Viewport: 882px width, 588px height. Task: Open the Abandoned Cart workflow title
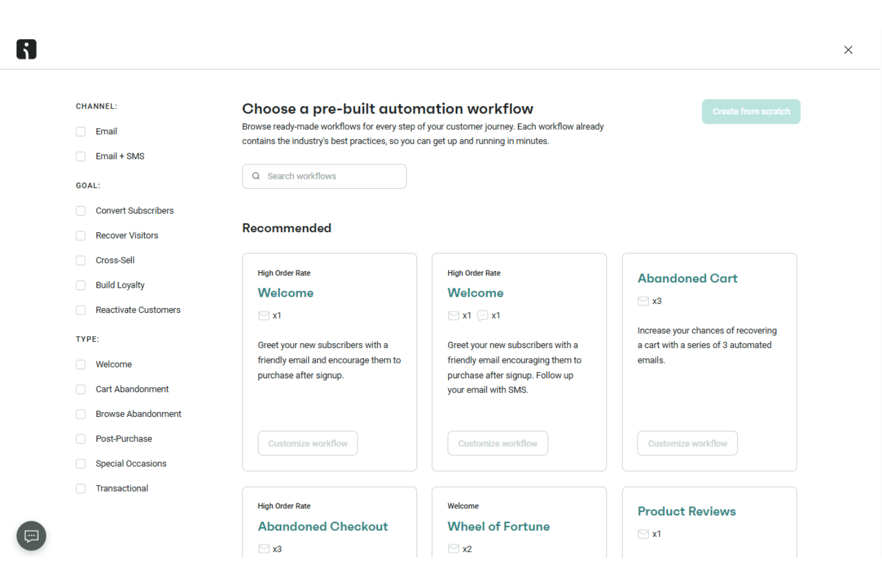point(687,278)
